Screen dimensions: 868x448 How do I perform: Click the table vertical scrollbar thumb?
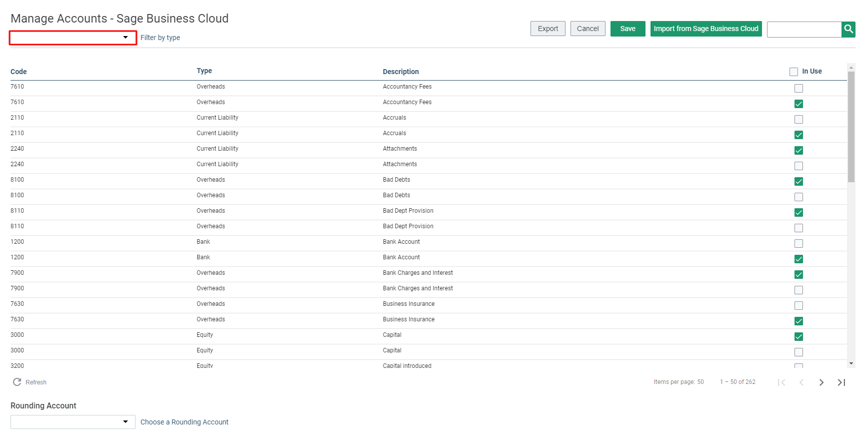pyautogui.click(x=851, y=127)
